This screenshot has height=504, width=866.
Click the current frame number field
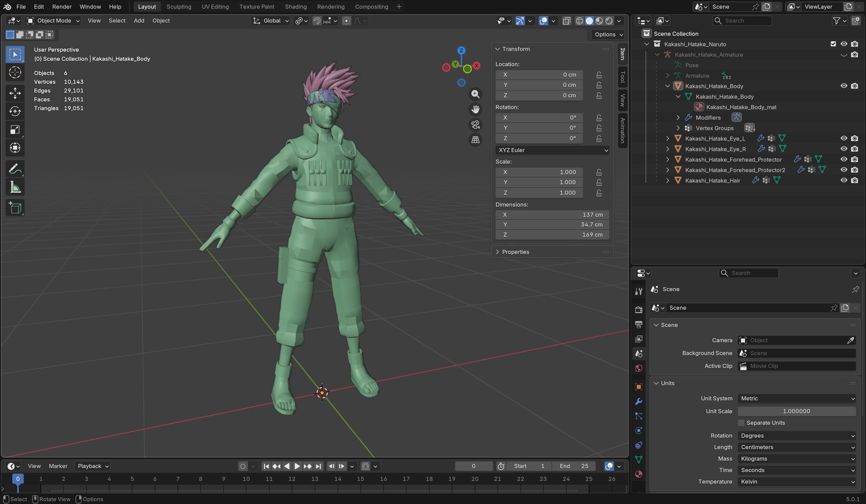click(x=473, y=466)
